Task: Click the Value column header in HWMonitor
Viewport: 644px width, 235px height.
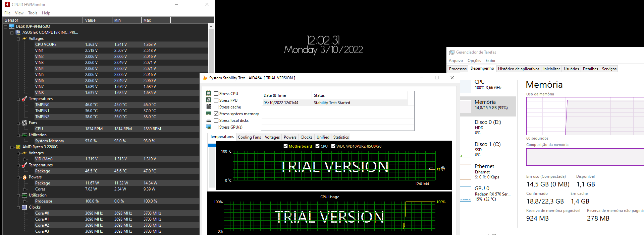Action: 97,20
